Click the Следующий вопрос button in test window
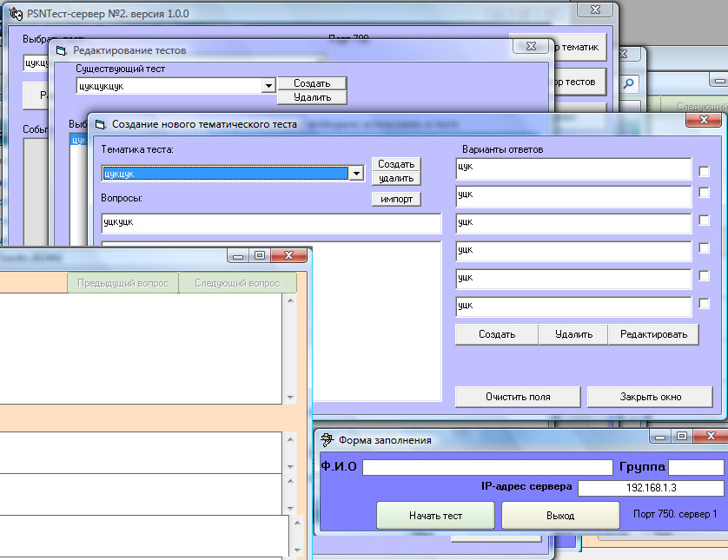This screenshot has height=560, width=728. click(x=237, y=283)
